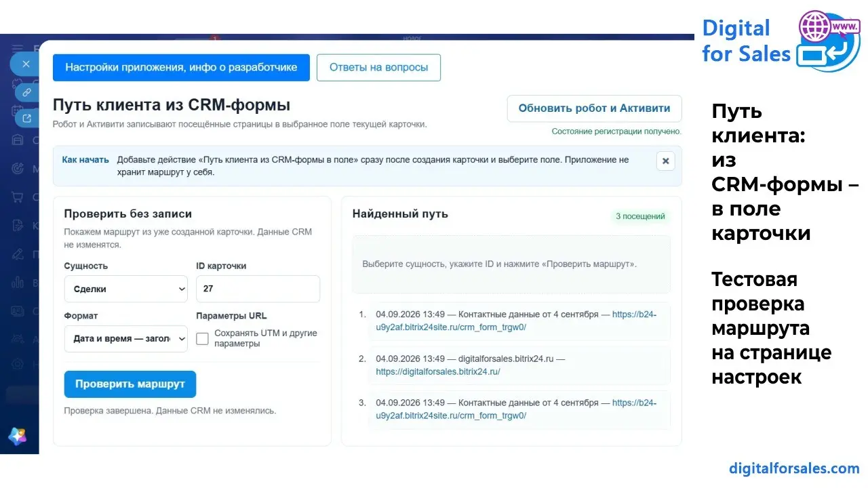Click 'Путь клиента из CRM-формы' heading

172,105
